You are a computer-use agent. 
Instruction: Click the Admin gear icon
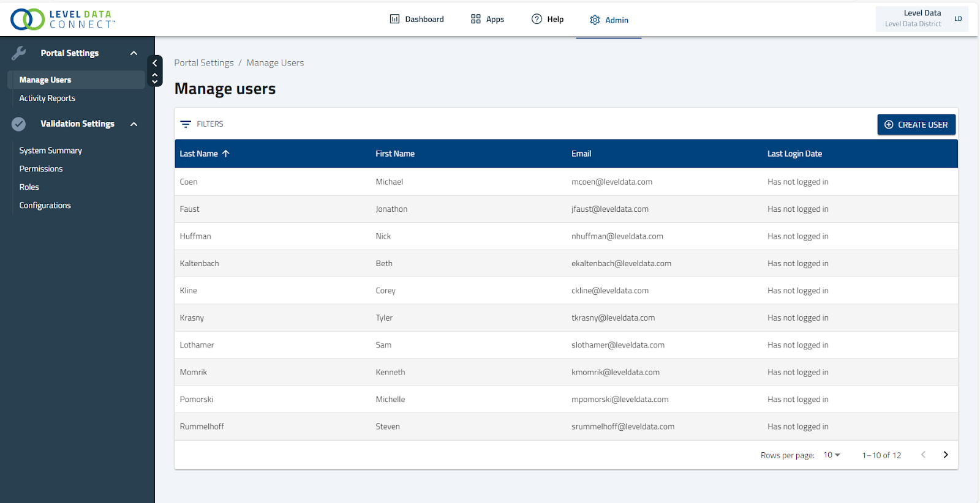[595, 20]
